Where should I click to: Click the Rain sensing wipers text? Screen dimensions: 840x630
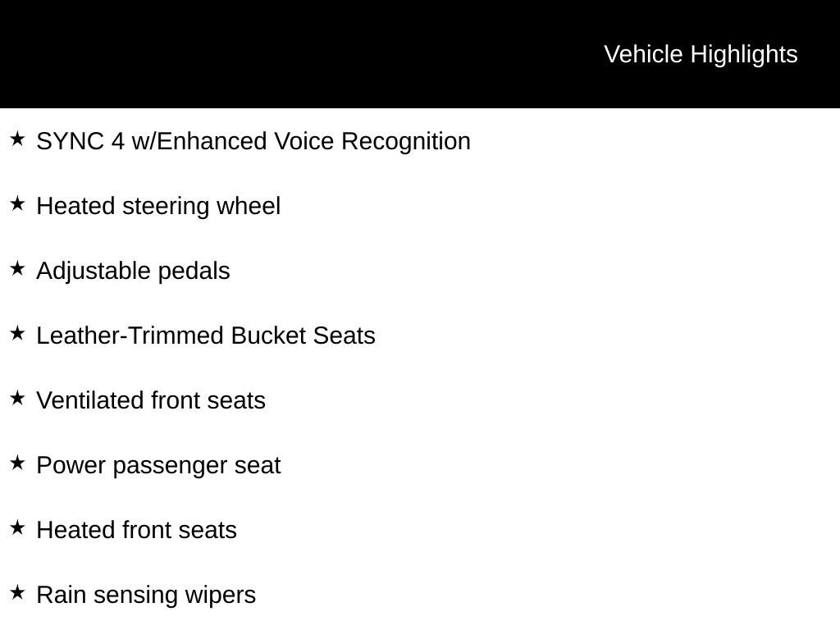pos(146,596)
